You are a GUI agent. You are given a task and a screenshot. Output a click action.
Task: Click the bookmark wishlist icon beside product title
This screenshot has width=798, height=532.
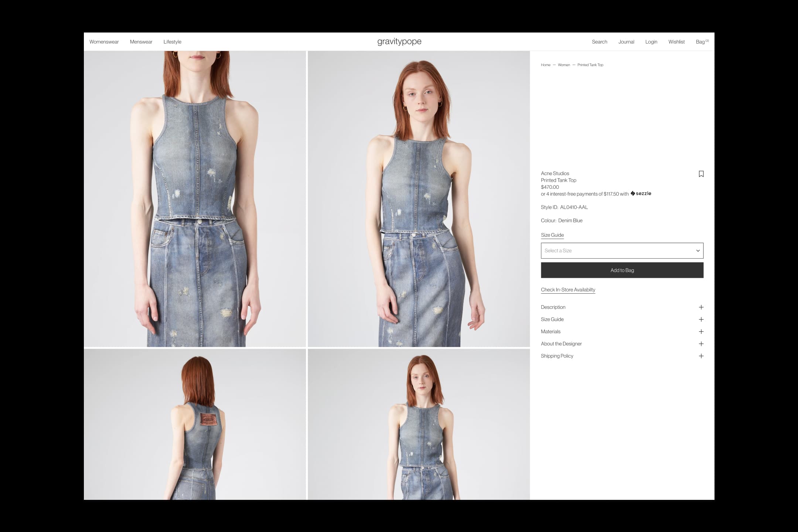pos(701,174)
